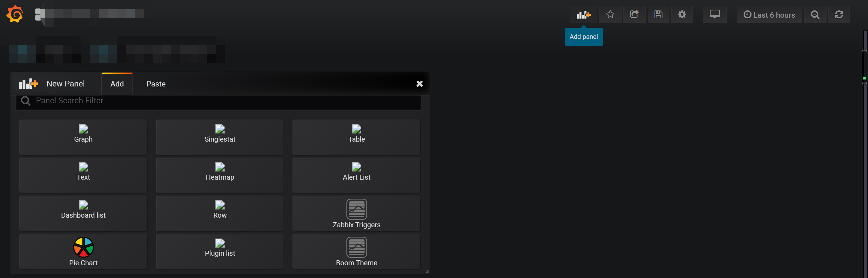Open the Last 6 hours time picker
Viewport: 868px width, 278px height.
pos(769,15)
